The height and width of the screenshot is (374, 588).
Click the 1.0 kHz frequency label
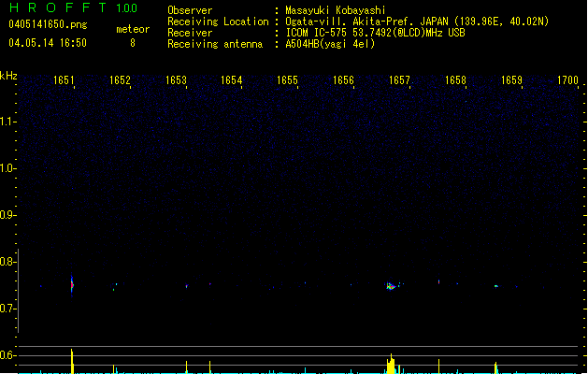point(7,168)
